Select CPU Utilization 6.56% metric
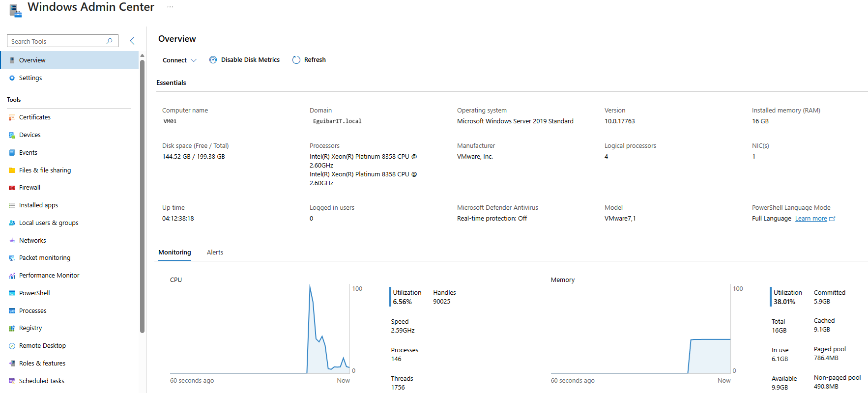This screenshot has height=393, width=868. click(x=406, y=297)
